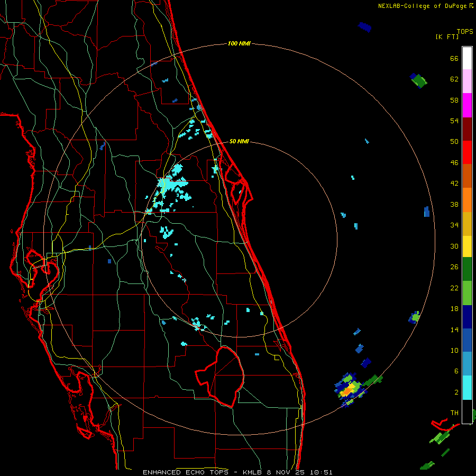
Task: Click the 50 NMI range ring label
Action: coord(239,141)
